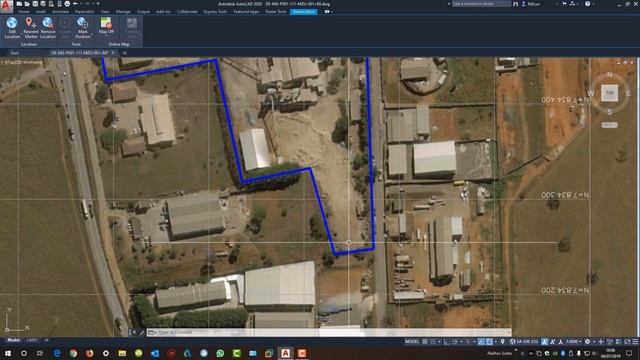The image size is (640, 360).
Task: Open the Output ribbon tab
Action: [143, 12]
